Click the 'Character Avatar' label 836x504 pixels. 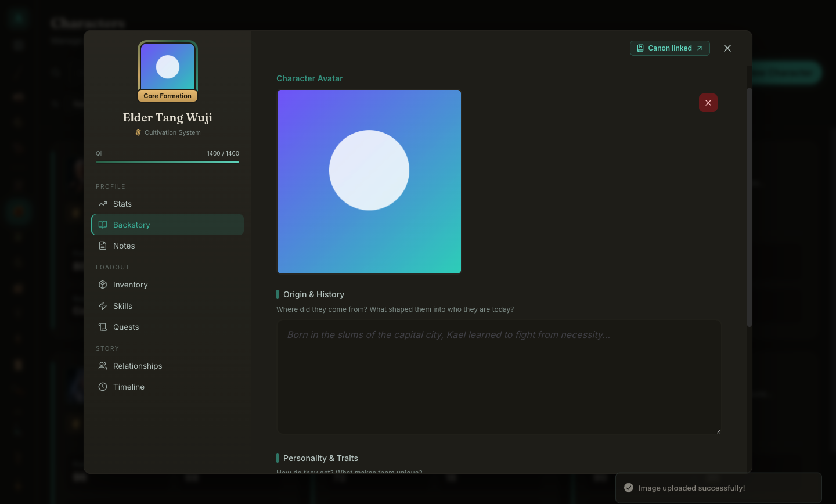pyautogui.click(x=309, y=78)
